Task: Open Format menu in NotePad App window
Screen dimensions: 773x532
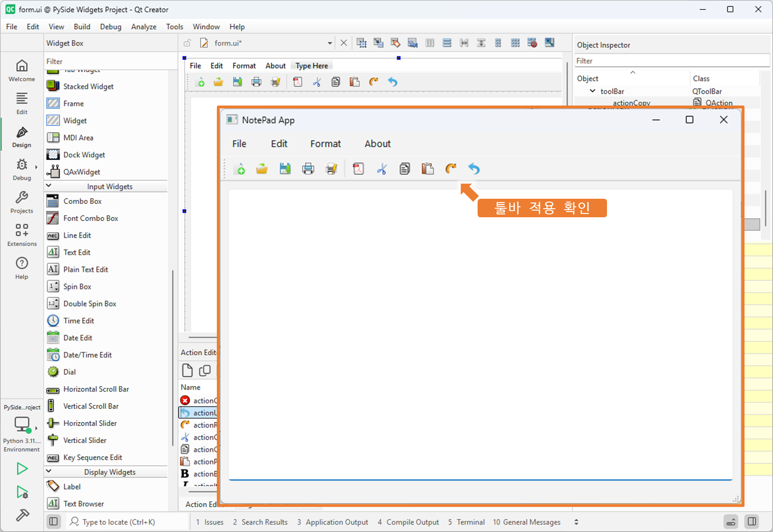Action: point(325,144)
